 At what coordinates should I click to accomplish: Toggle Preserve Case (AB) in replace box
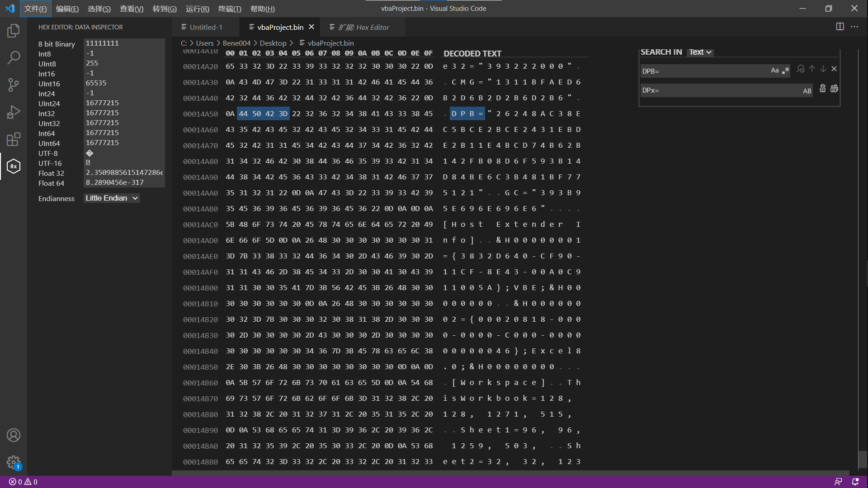pyautogui.click(x=807, y=91)
